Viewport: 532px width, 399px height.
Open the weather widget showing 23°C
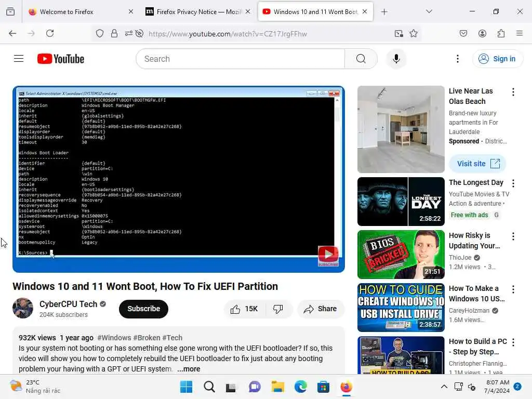(x=35, y=387)
